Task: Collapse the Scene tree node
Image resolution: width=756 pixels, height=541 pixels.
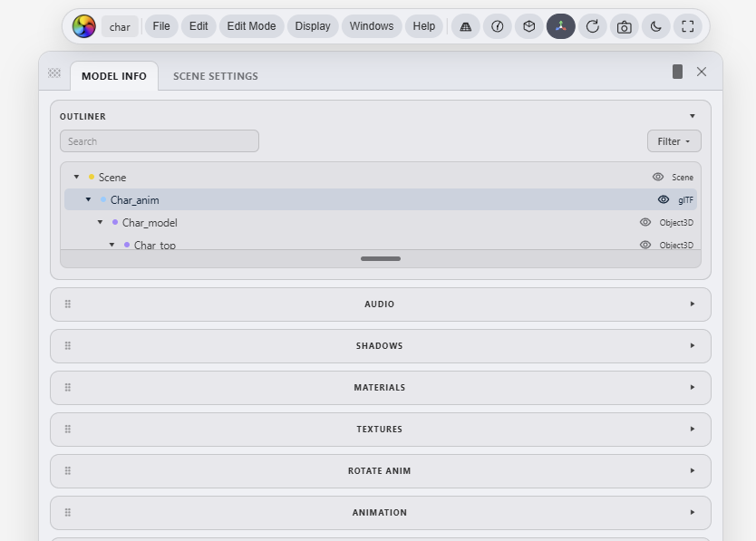Action: pos(77,177)
